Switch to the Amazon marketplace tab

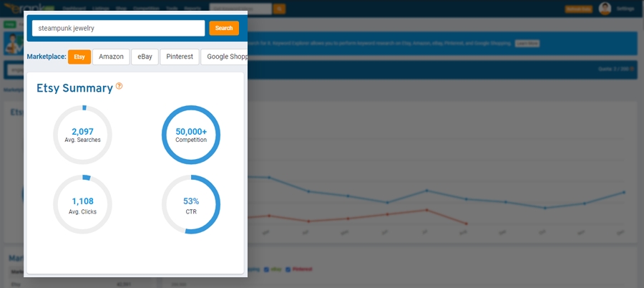111,57
